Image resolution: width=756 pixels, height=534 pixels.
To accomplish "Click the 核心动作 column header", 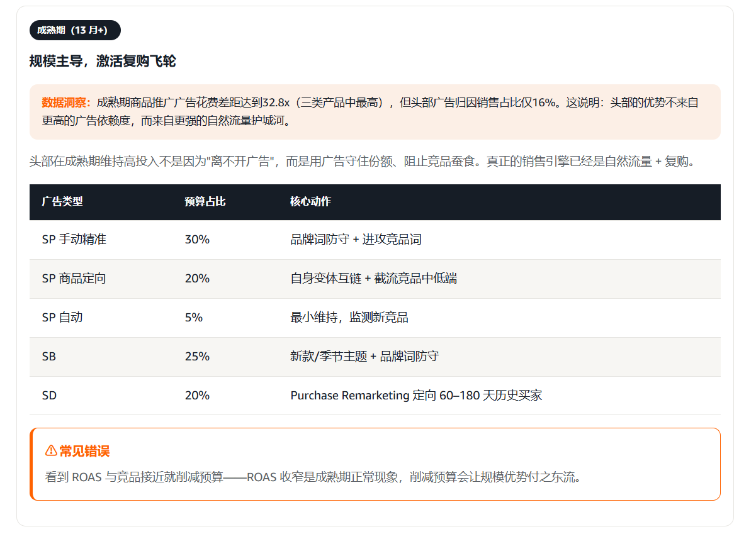I will [310, 202].
